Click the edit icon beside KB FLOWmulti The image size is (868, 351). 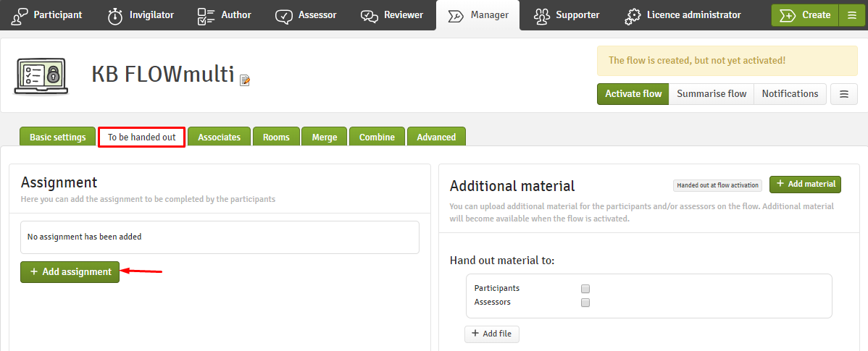(245, 80)
